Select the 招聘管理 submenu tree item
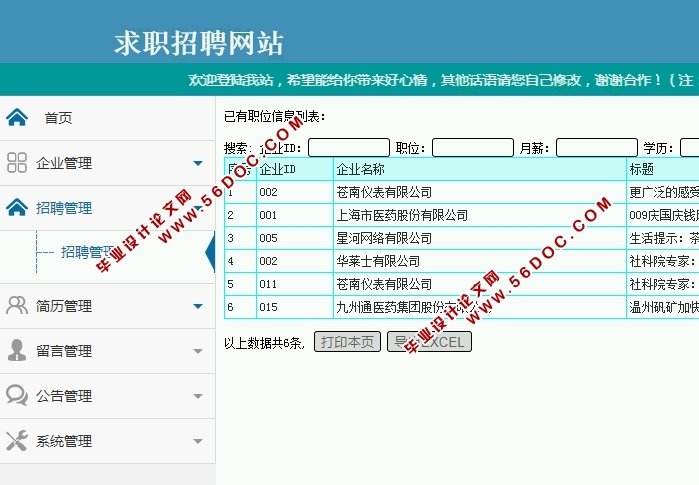 coord(89,252)
